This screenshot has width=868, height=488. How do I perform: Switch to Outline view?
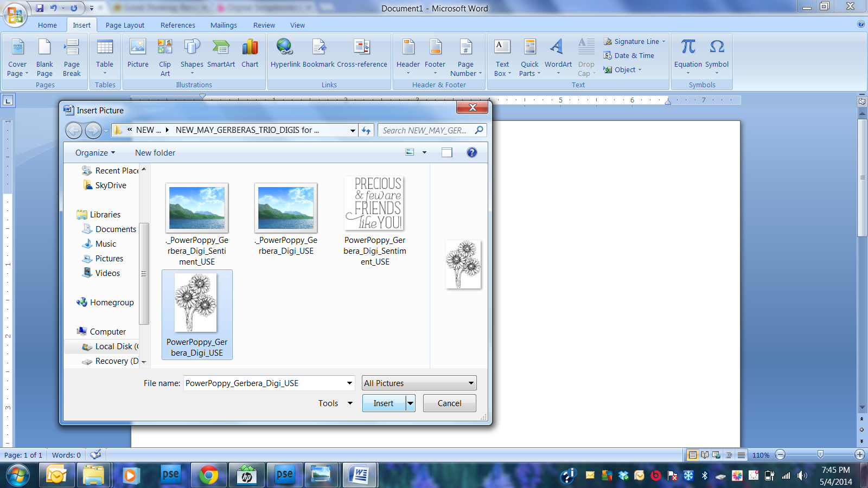pyautogui.click(x=729, y=455)
